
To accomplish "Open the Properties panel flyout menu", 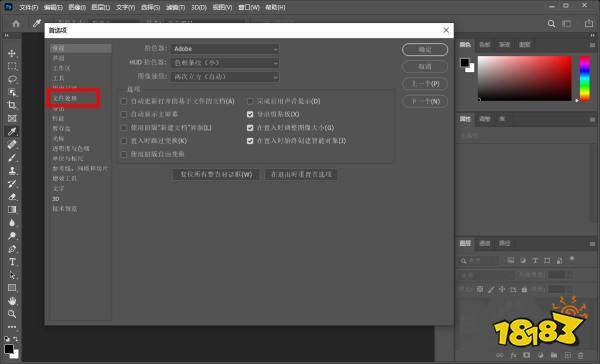I will pyautogui.click(x=592, y=119).
